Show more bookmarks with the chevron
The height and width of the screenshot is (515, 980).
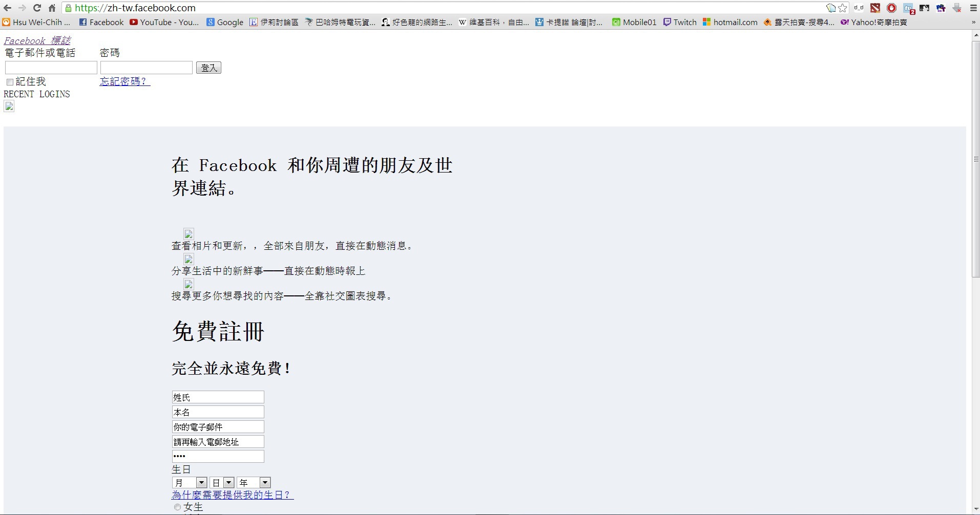click(x=973, y=23)
